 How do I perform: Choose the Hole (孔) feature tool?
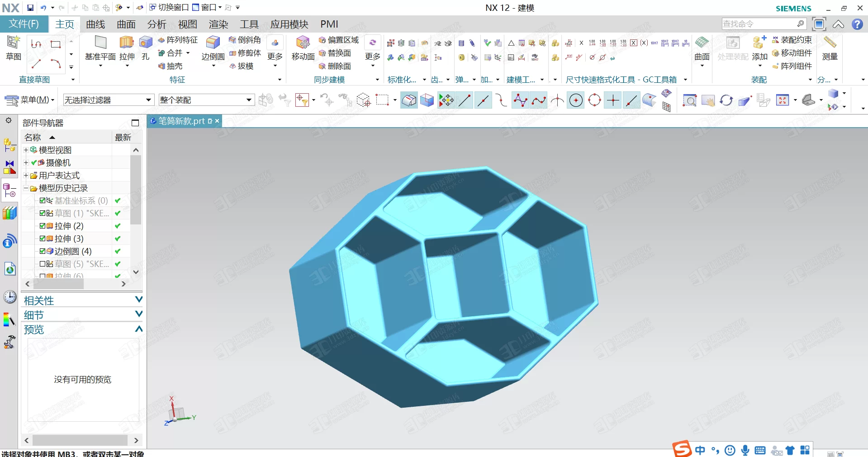point(145,48)
